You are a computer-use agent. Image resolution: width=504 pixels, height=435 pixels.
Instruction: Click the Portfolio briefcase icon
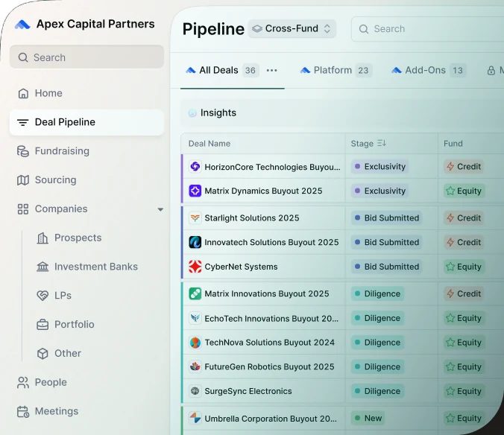42,325
